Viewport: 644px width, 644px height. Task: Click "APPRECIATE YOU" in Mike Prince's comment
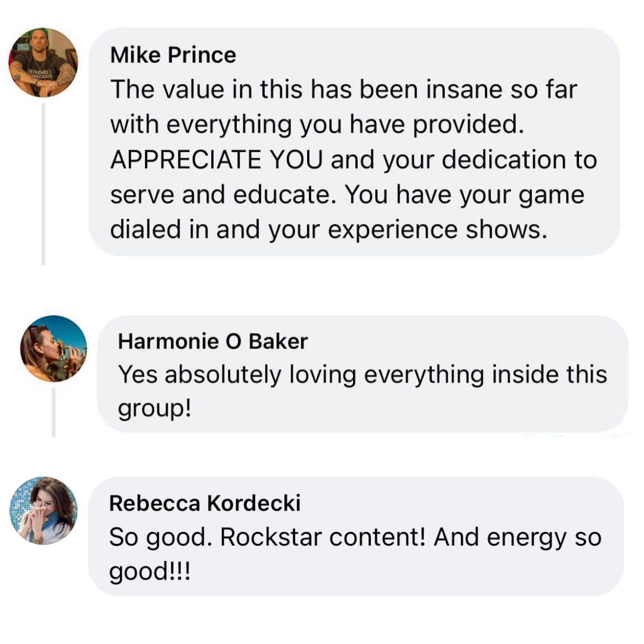click(x=216, y=160)
